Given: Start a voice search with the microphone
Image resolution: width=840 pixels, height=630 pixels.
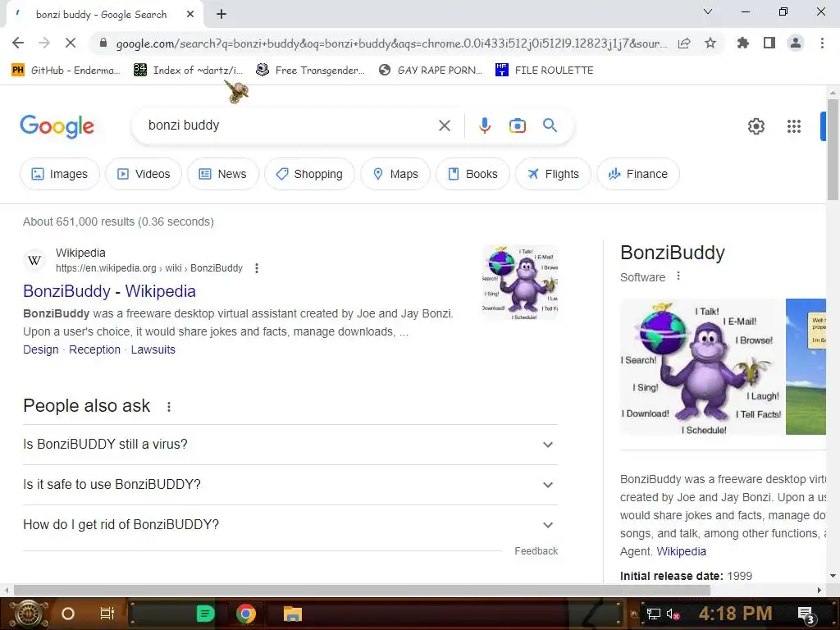Looking at the screenshot, I should click(484, 126).
